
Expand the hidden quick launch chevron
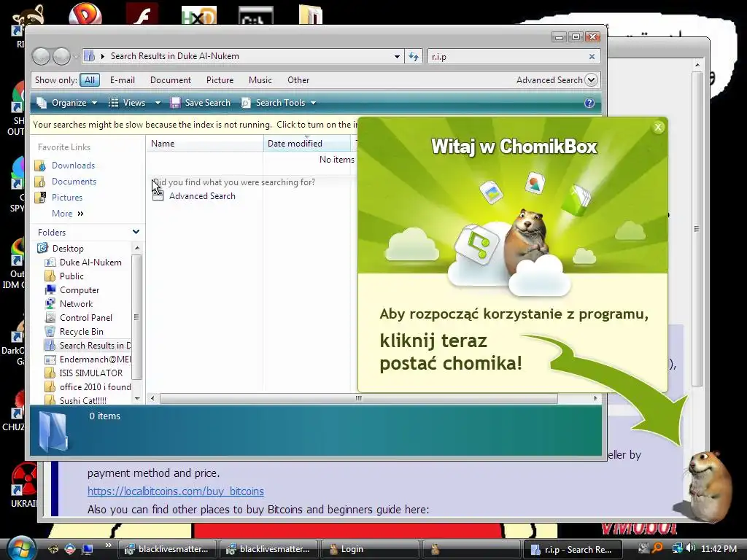[108, 545]
